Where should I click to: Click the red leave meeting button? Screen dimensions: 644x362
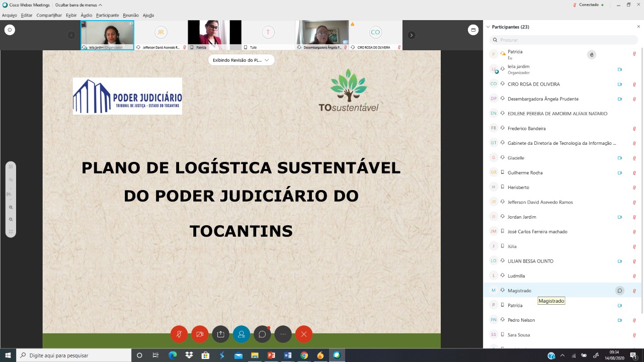(x=304, y=334)
